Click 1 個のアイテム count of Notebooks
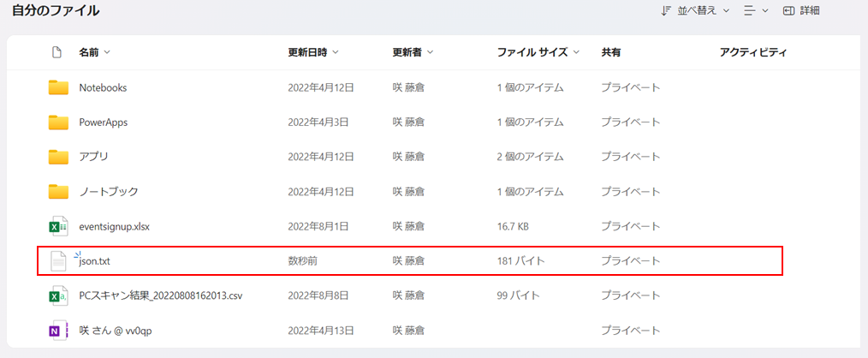868x358 pixels. [x=531, y=87]
